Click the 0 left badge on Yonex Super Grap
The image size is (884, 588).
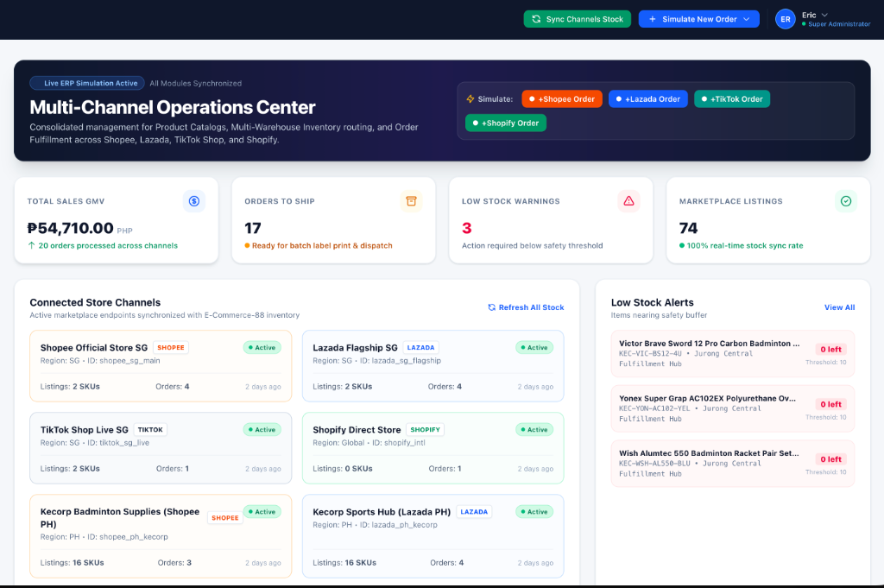(x=830, y=404)
